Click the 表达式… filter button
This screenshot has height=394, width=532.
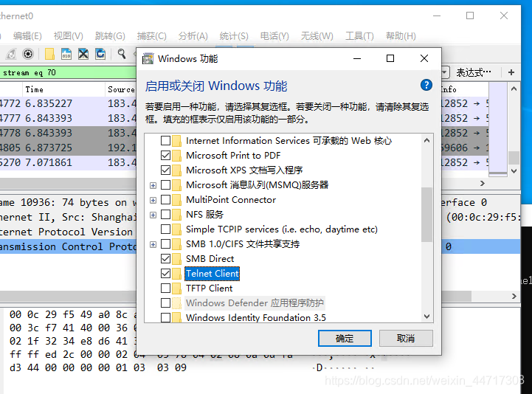click(x=473, y=72)
